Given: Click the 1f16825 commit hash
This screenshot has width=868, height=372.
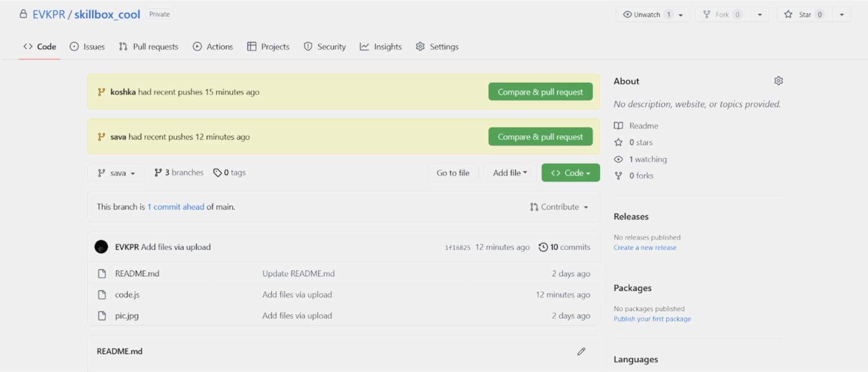Looking at the screenshot, I should (x=457, y=247).
